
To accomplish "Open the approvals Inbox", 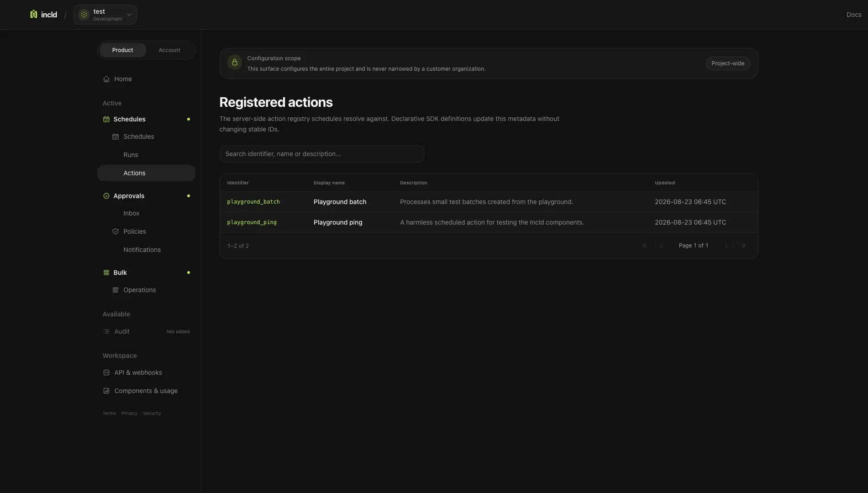I will (146, 213).
